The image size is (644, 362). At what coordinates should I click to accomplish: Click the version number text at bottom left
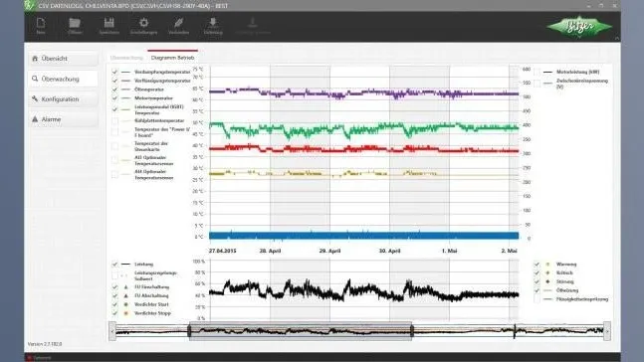click(45, 344)
